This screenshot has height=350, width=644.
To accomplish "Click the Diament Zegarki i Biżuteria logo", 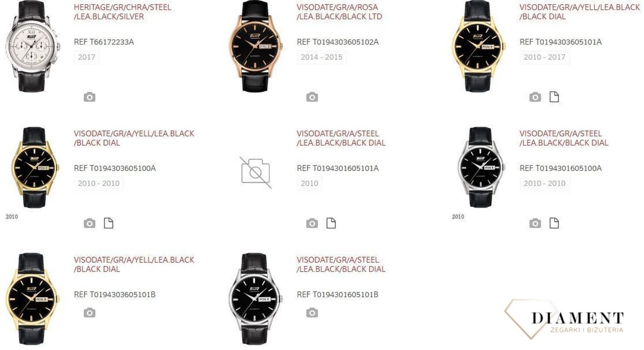I will [565, 320].
